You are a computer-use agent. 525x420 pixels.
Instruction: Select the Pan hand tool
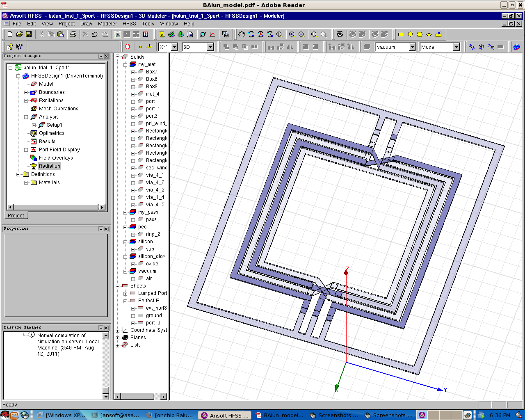tap(242, 34)
